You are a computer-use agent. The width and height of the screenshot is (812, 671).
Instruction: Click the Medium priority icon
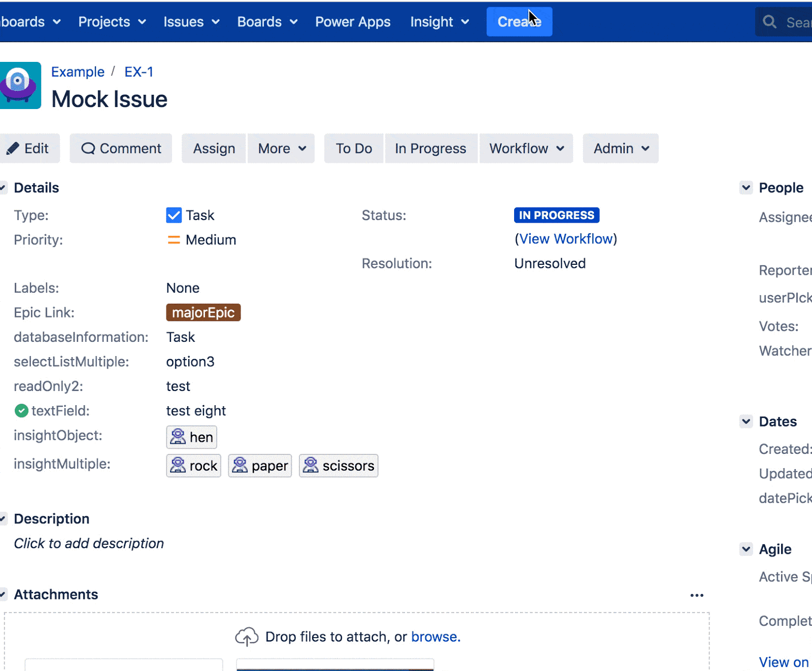[x=173, y=239]
